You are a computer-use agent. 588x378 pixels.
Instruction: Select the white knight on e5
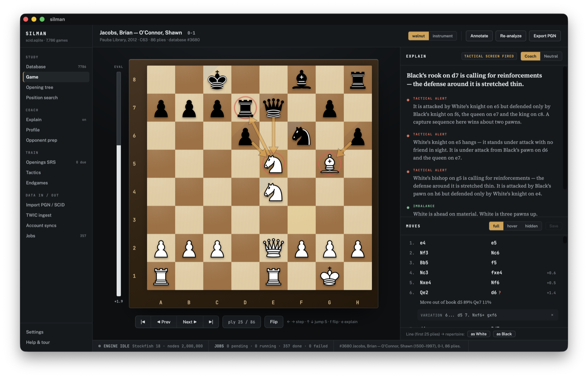coord(274,164)
